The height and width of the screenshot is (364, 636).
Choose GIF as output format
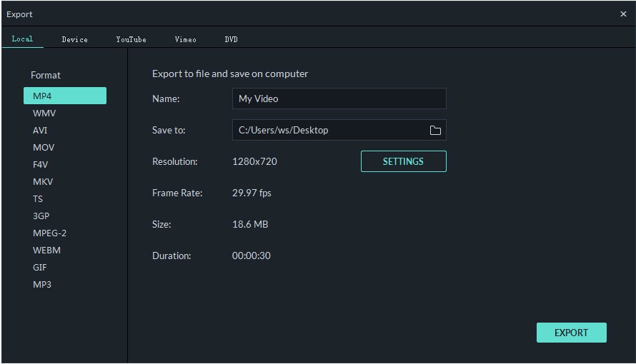click(40, 267)
